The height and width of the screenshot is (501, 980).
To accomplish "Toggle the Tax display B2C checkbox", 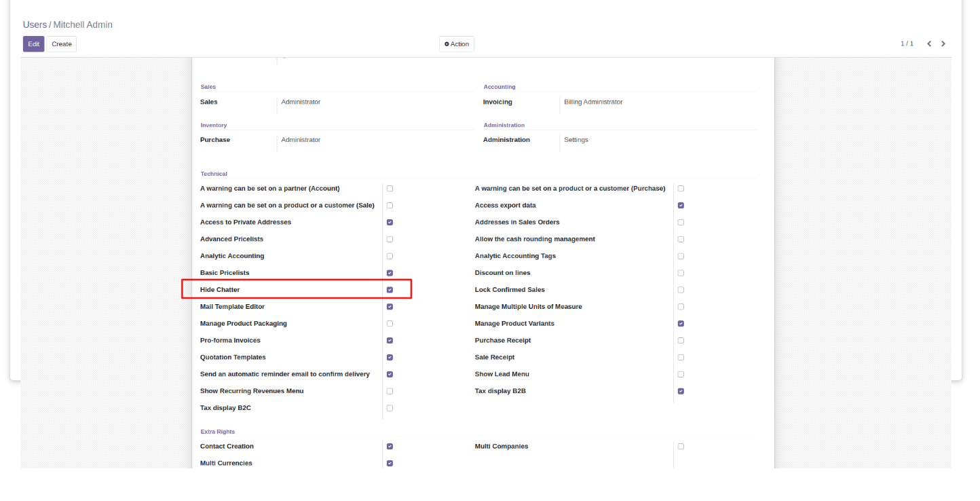I will (390, 409).
